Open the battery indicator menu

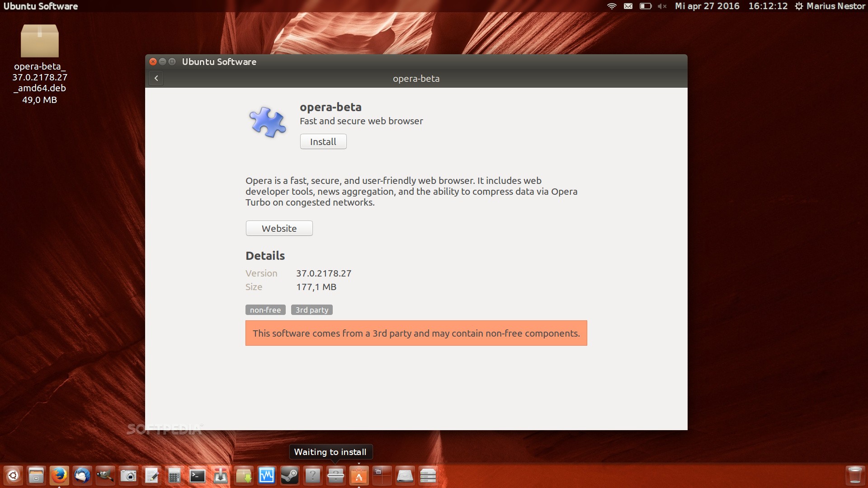tap(646, 6)
